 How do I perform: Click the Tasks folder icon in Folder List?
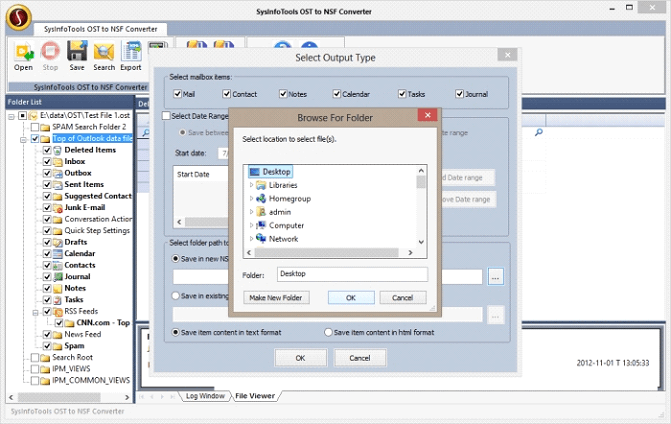click(57, 300)
